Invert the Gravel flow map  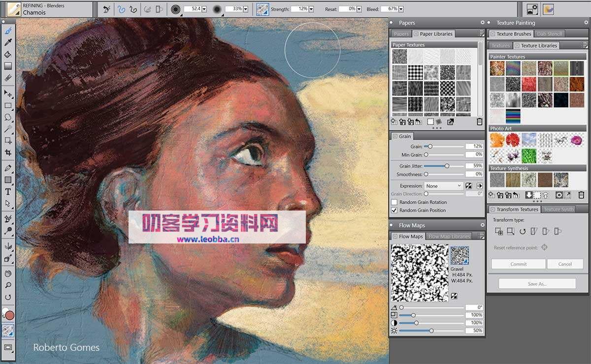(454, 296)
